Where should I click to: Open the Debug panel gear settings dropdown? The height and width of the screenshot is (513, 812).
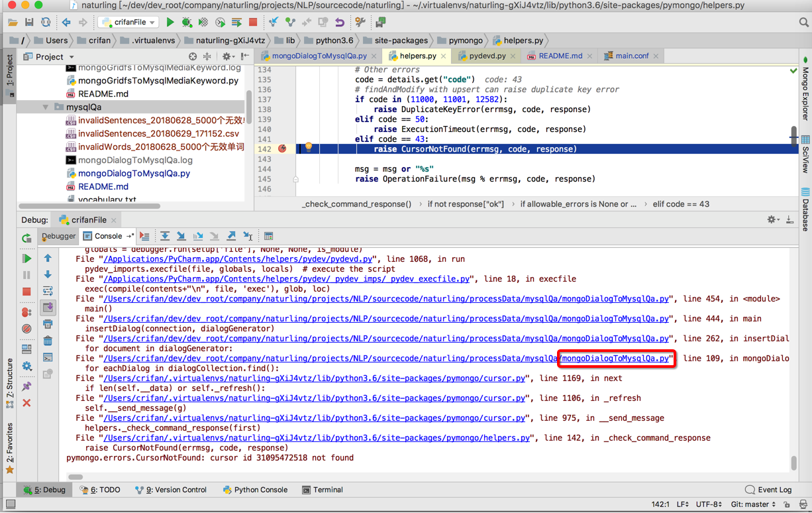(773, 219)
